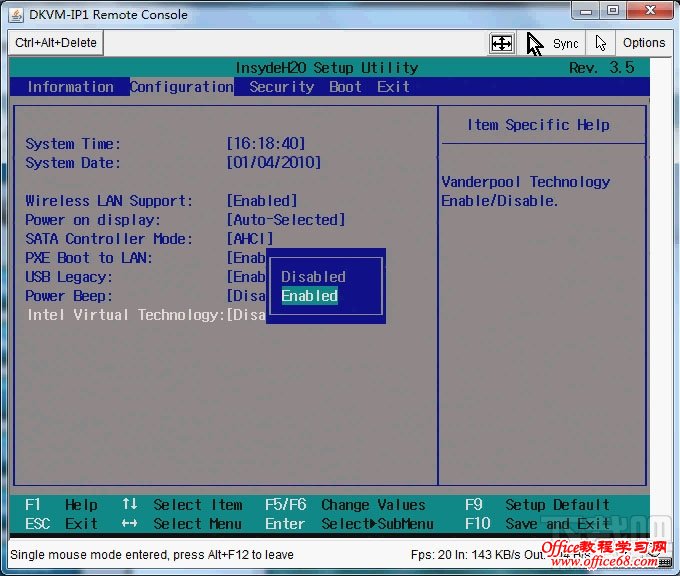Click the Rev. 3.5 version text

point(602,68)
